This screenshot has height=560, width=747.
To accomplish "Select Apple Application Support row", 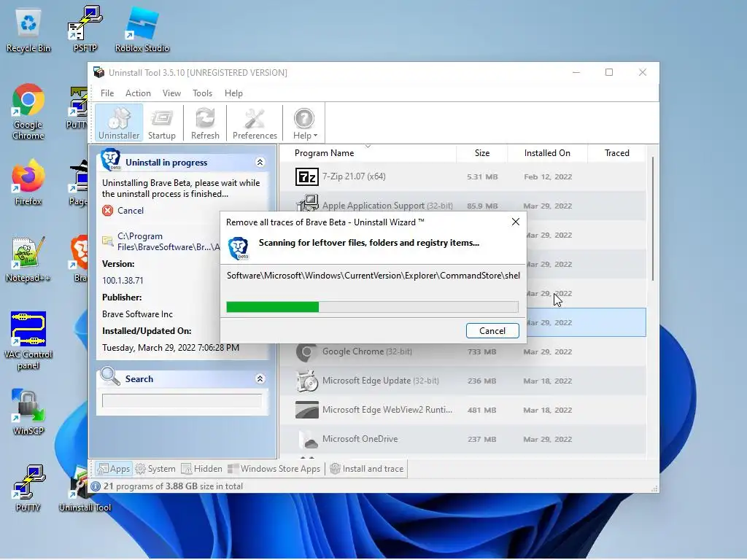I will 462,206.
